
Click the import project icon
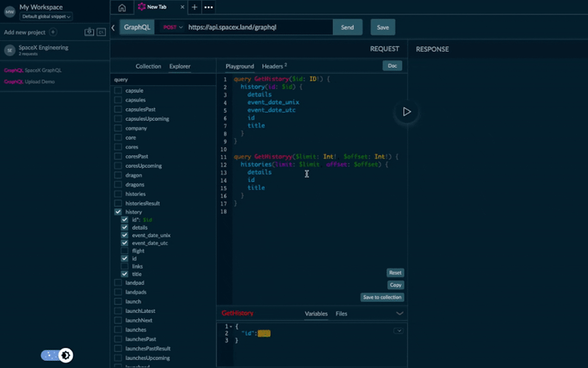click(x=89, y=32)
